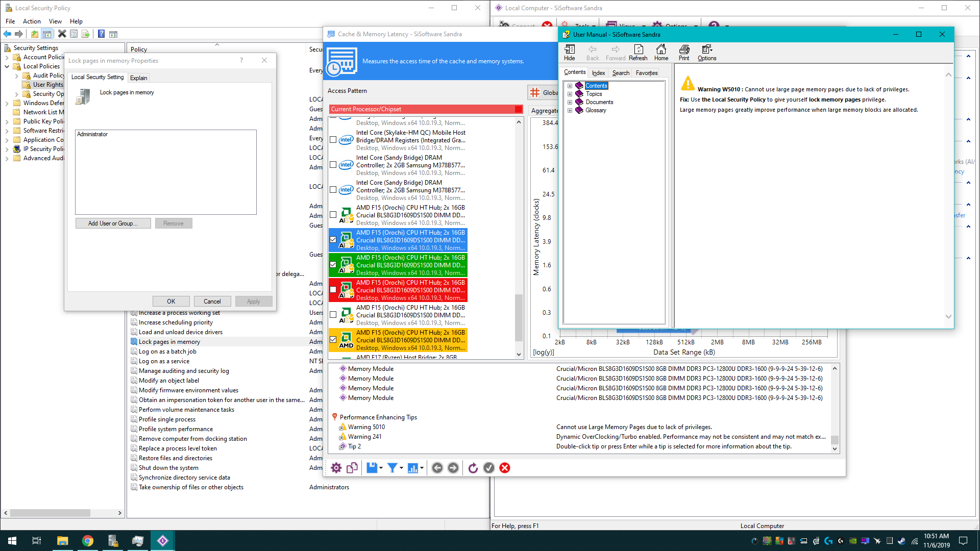Toggle Show/Hide Console Tree icon

[47, 34]
